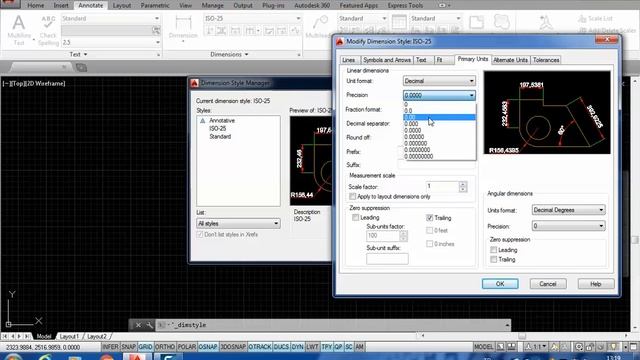Click the Find Text search icon
The image size is (640, 360).
pos(156,30)
